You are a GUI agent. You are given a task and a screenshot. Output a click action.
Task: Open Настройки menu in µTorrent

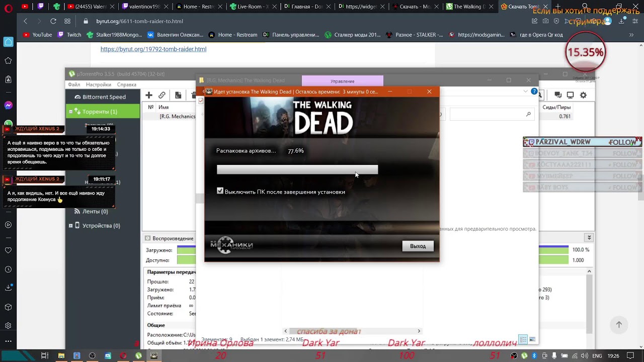[99, 84]
